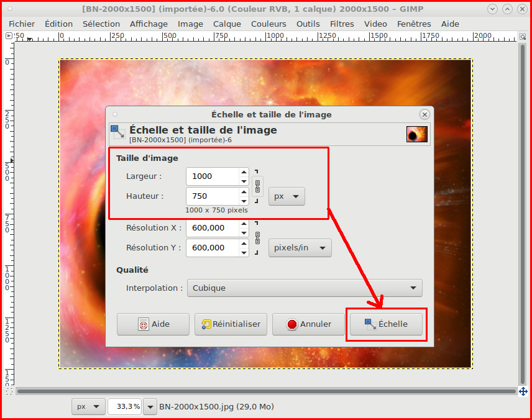Open the Affichage menu
Viewport: 532px width, 420px height.
[149, 24]
